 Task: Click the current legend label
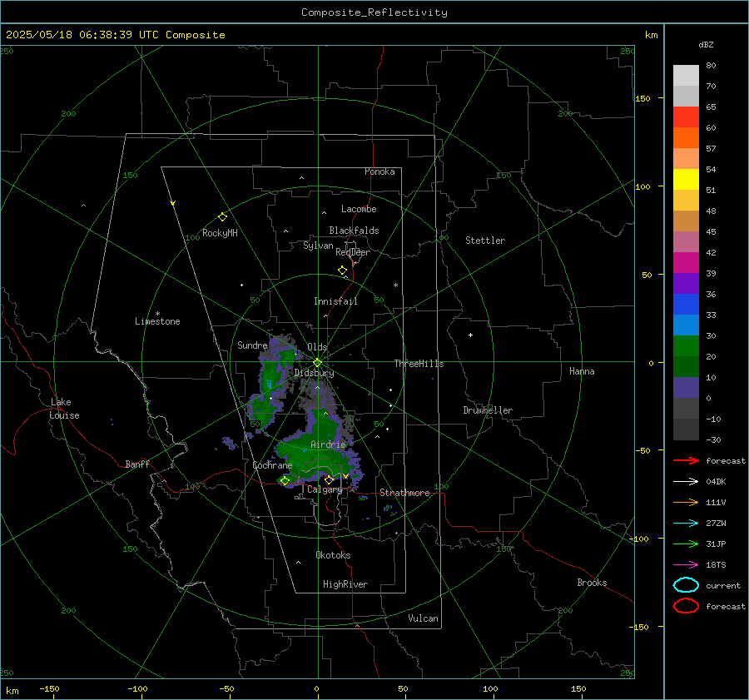(723, 585)
